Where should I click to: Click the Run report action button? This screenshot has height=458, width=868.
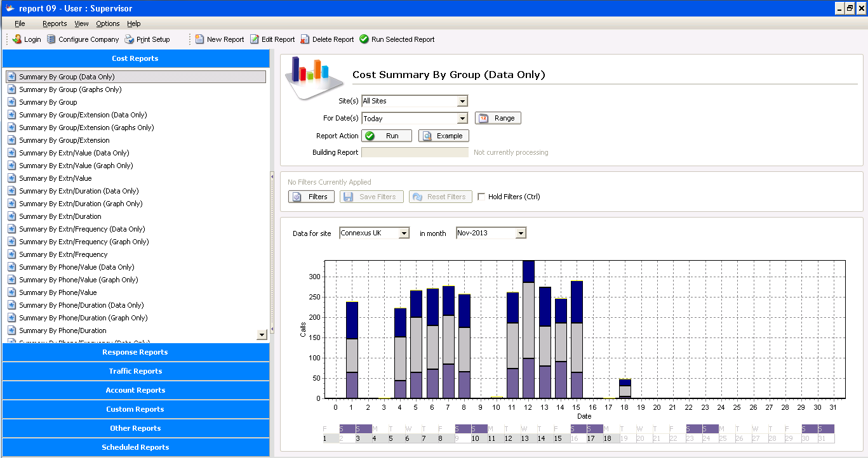[387, 136]
